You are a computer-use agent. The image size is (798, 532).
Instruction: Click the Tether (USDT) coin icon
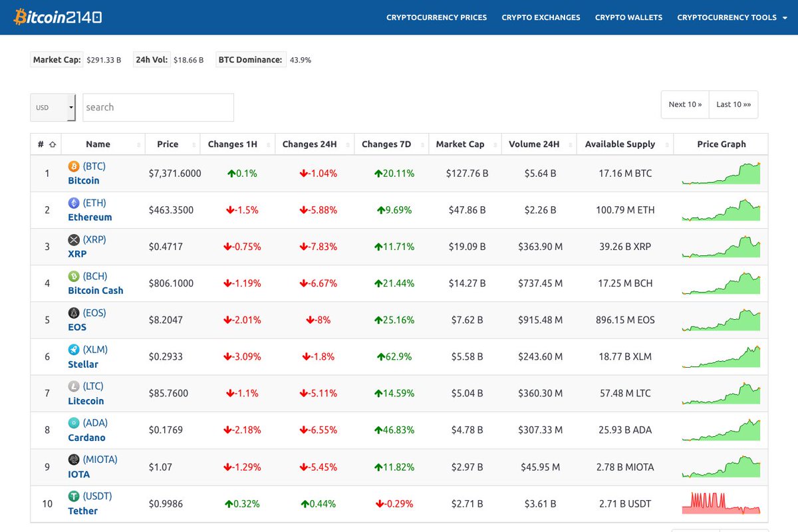[x=74, y=496]
